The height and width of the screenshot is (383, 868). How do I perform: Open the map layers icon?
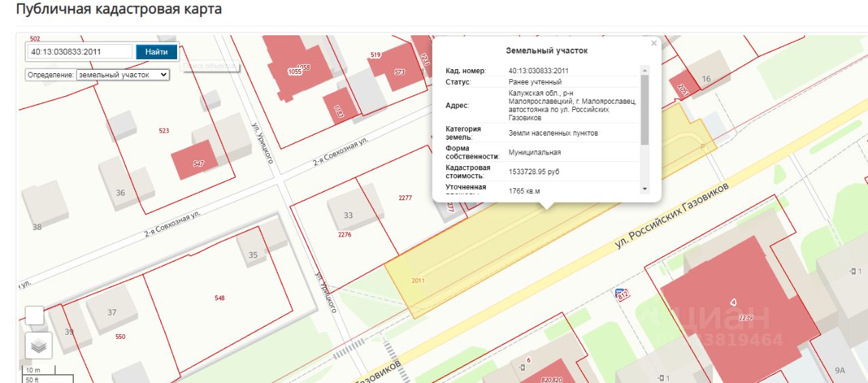[x=39, y=346]
